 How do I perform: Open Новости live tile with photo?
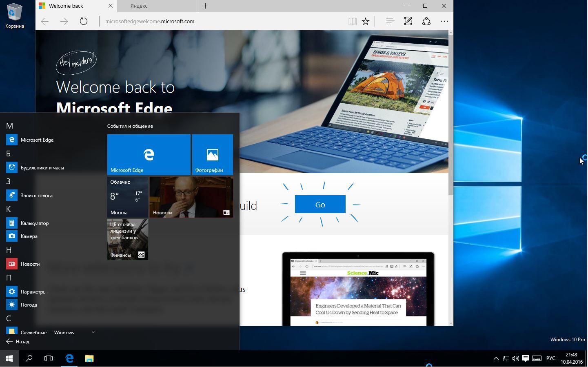pos(191,197)
